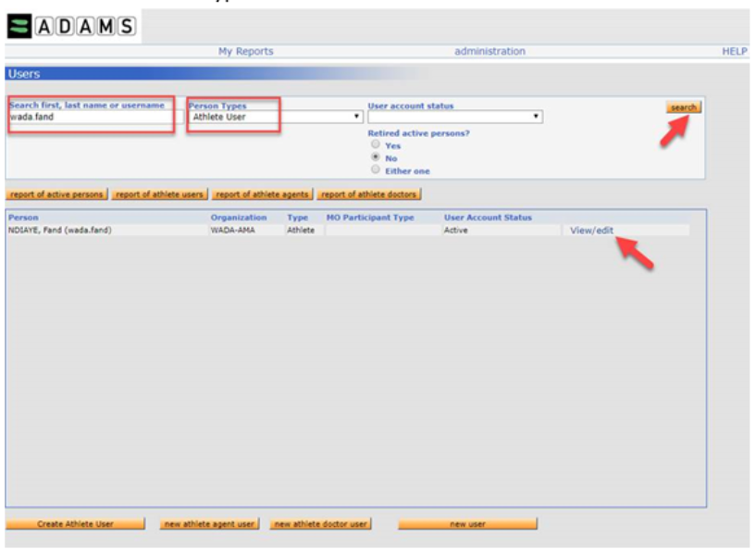Click the ADAMS logo
756x550 pixels.
pos(71,26)
